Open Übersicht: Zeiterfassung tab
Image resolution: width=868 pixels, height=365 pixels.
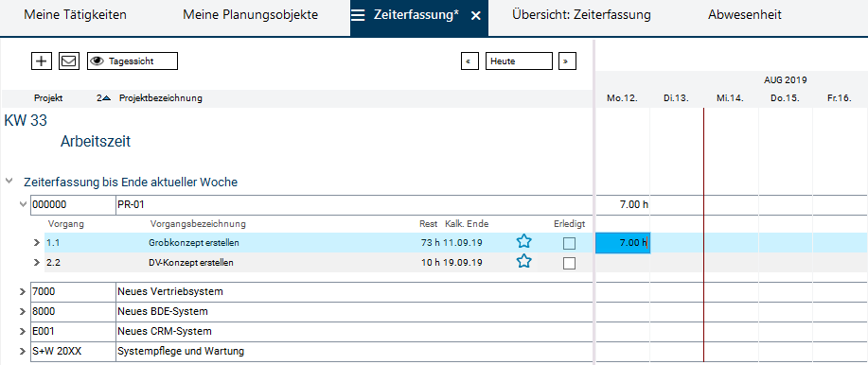[581, 15]
